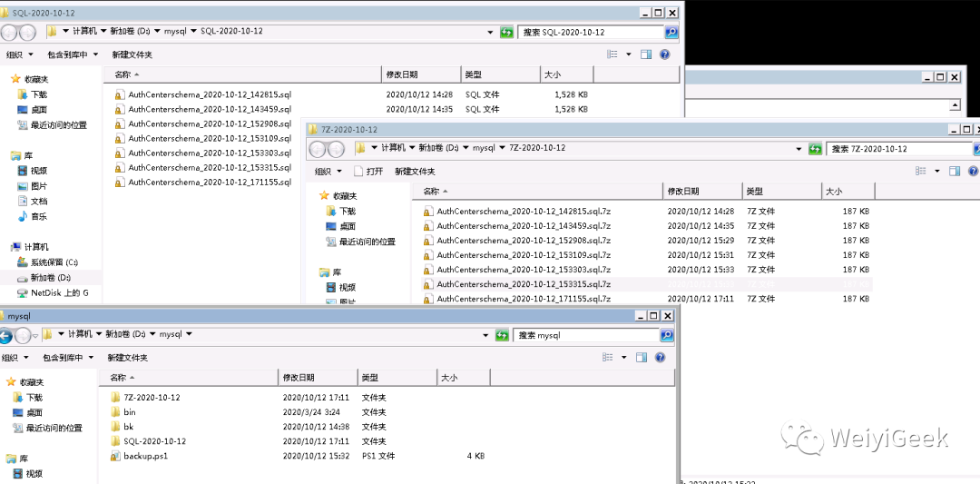Select NetDisk 上的 G network drive
The image size is (980, 484).
53,292
